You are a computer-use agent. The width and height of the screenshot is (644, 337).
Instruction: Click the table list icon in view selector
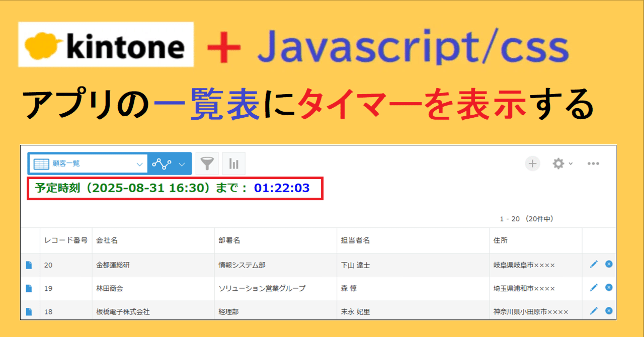pos(41,163)
